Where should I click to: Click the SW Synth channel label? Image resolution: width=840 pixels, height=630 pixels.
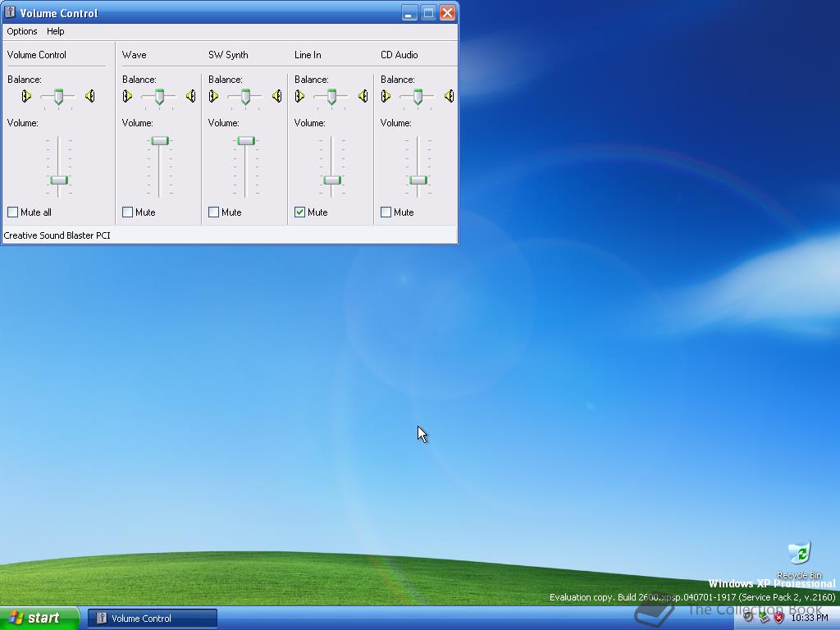point(228,55)
